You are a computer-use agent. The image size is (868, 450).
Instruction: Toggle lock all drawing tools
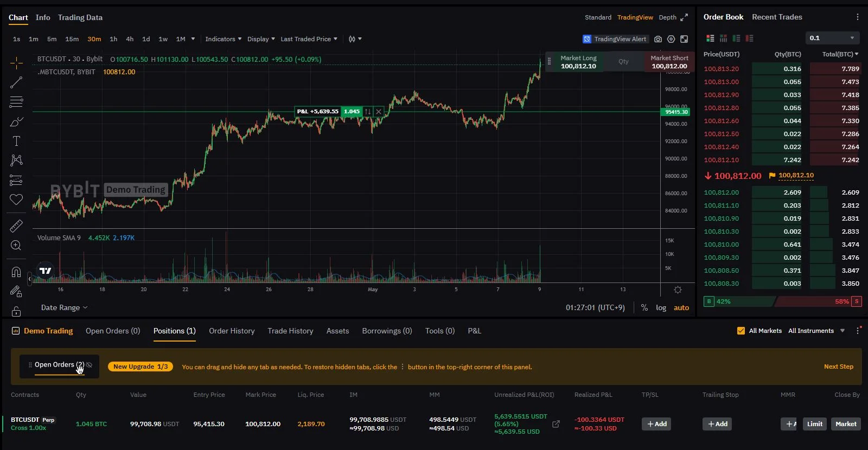(x=16, y=311)
